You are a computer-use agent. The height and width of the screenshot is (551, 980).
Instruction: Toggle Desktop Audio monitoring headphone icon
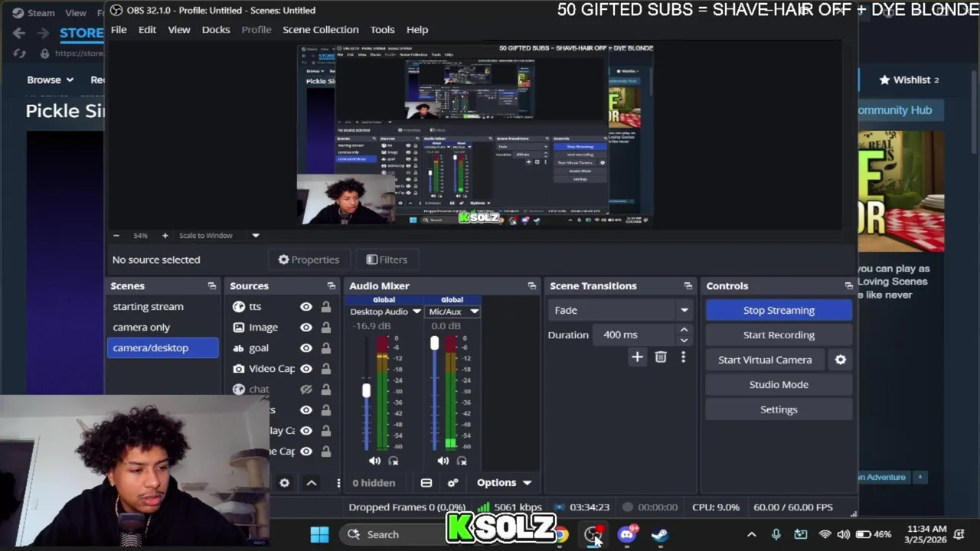coord(394,461)
